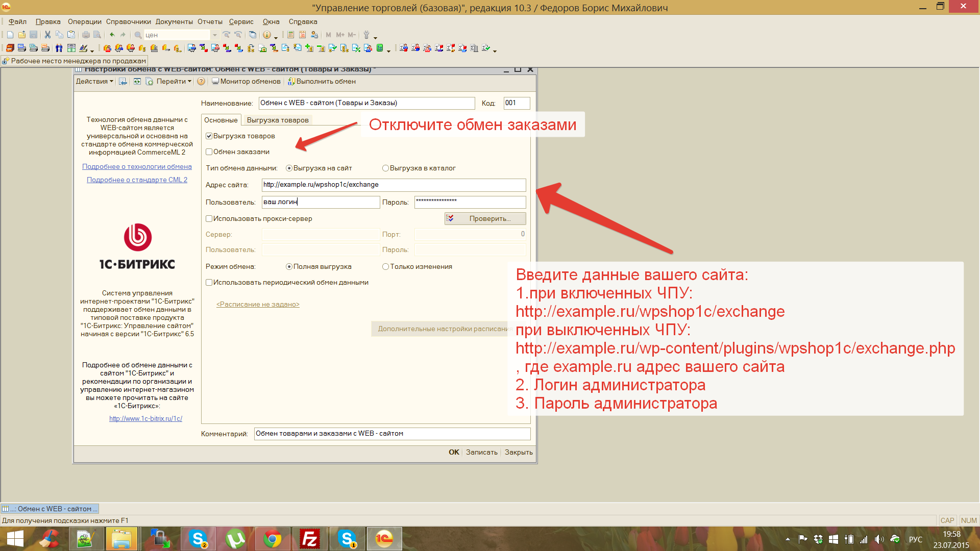980x551 pixels.
Task: Select the Выгрузка на сайт radio button
Action: point(289,168)
